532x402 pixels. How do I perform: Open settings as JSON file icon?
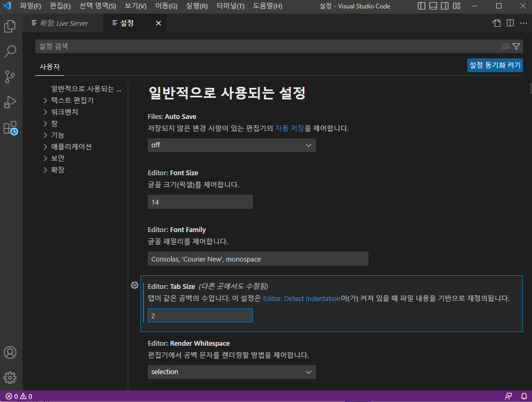point(497,23)
